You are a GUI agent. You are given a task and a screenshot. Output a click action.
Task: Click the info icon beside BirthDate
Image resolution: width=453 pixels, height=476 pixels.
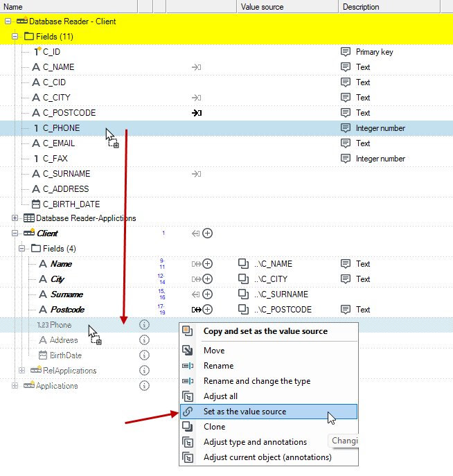pos(145,355)
